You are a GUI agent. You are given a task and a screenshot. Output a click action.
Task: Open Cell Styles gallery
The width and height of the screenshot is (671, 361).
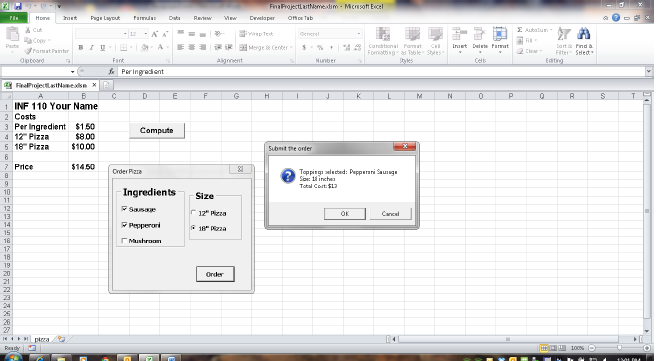coord(435,41)
